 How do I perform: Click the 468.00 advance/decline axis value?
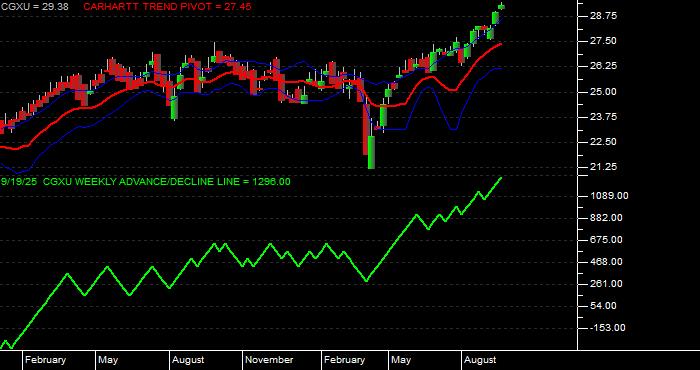click(x=606, y=262)
